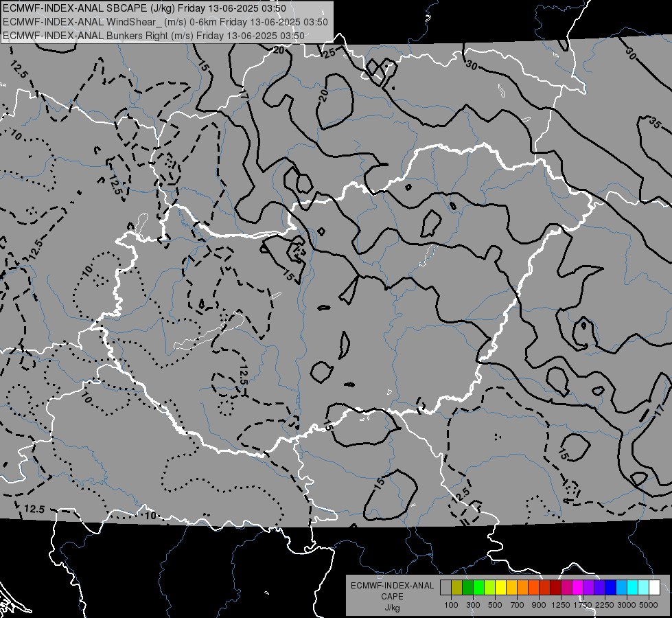Click the contour label 25 on map
Viewport: 672px width, 618px height.
329,53
